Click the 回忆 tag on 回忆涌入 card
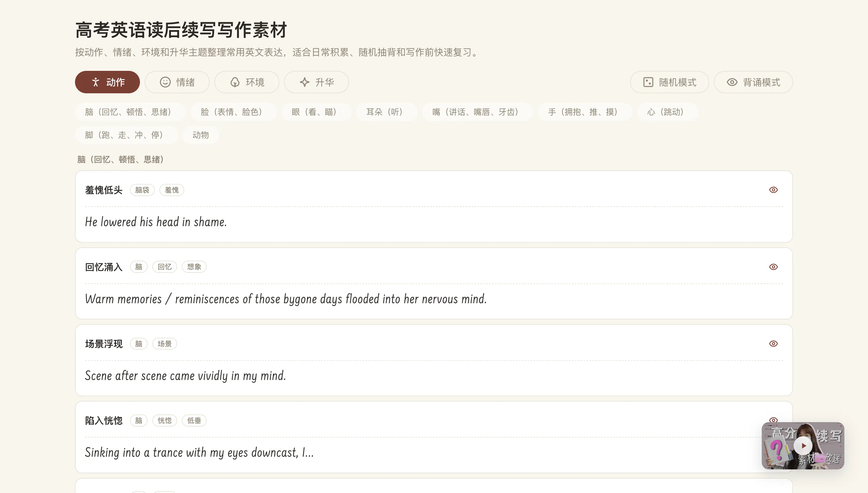Screen dimensions: 868x493 click(x=165, y=267)
